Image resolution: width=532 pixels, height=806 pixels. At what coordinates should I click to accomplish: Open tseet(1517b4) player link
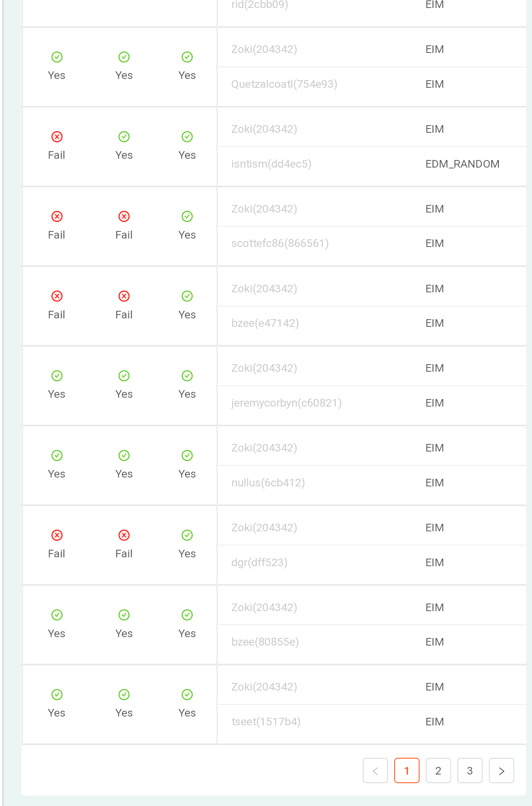pos(265,722)
